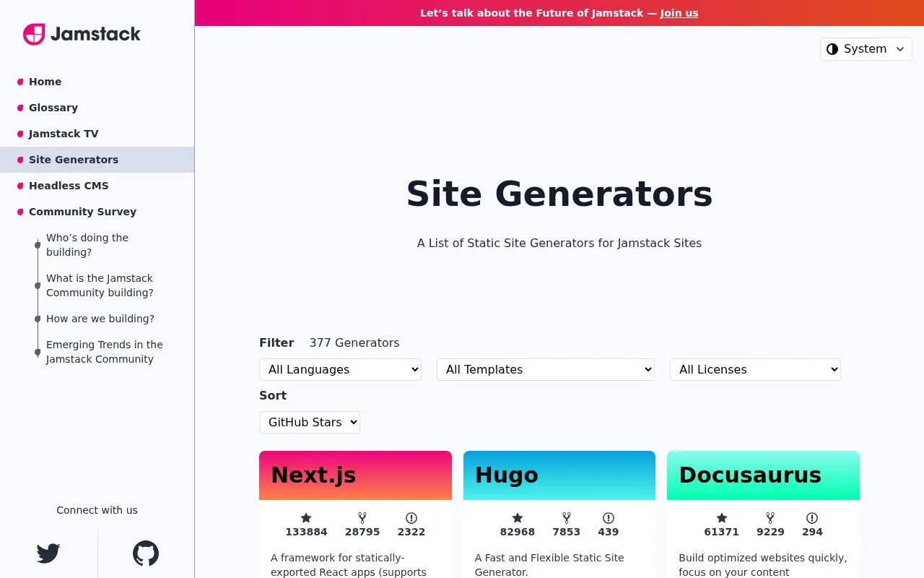
Task: Click the half-circle theme icon
Action: pos(832,49)
